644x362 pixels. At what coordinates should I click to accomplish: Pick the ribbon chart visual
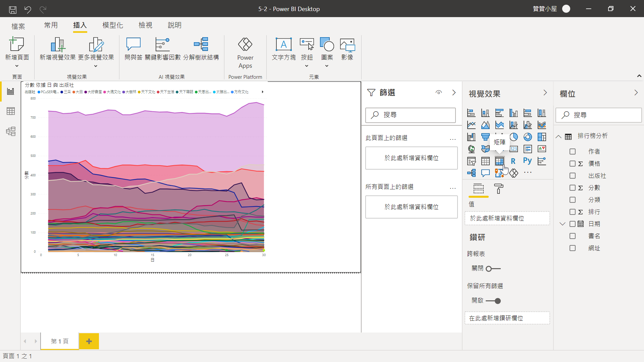542,125
